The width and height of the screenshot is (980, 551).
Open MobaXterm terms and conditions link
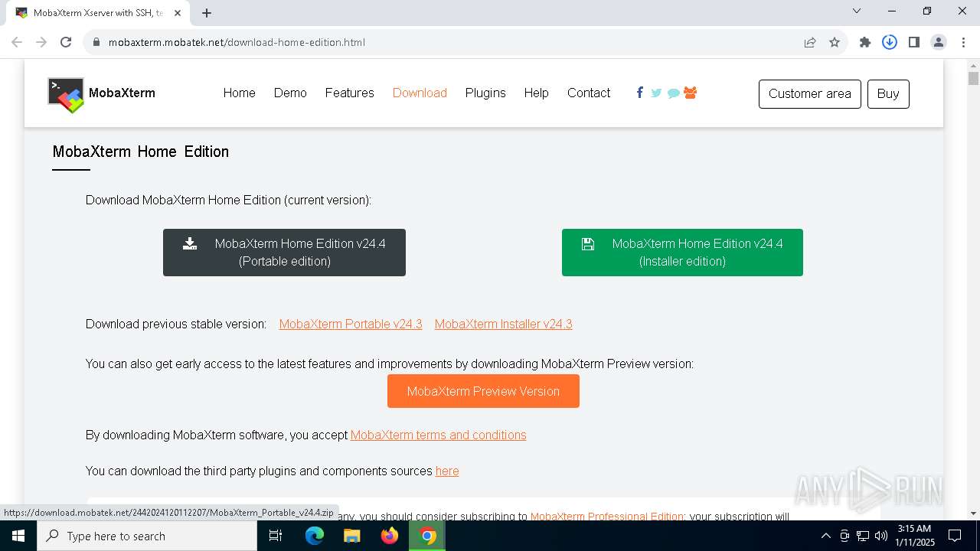click(x=439, y=435)
